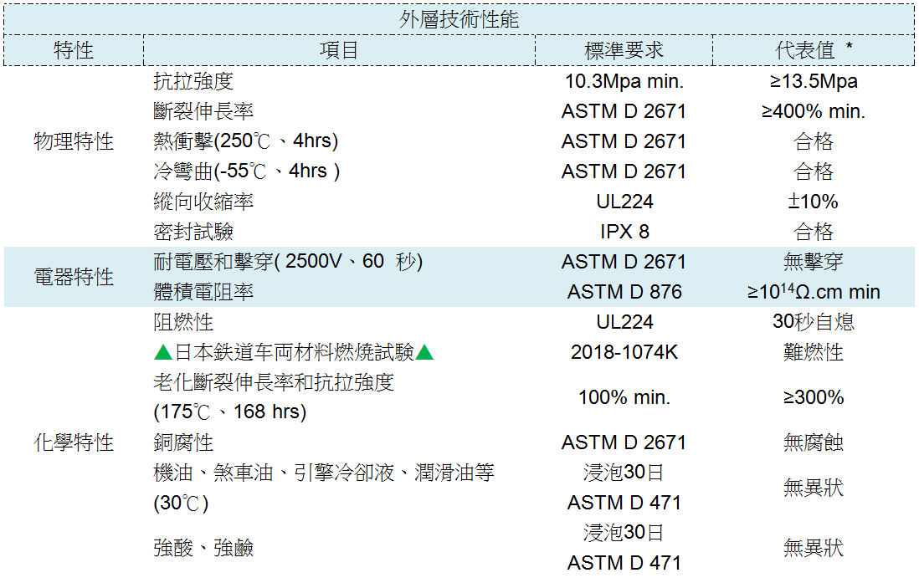Select the ≥13.5Mpa typical value
This screenshot has width=919, height=588.
(814, 81)
